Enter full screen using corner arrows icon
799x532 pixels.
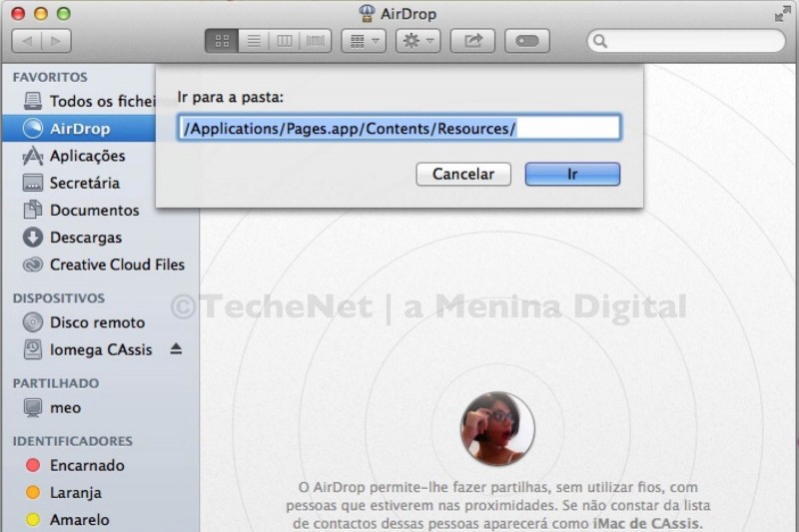tap(782, 14)
